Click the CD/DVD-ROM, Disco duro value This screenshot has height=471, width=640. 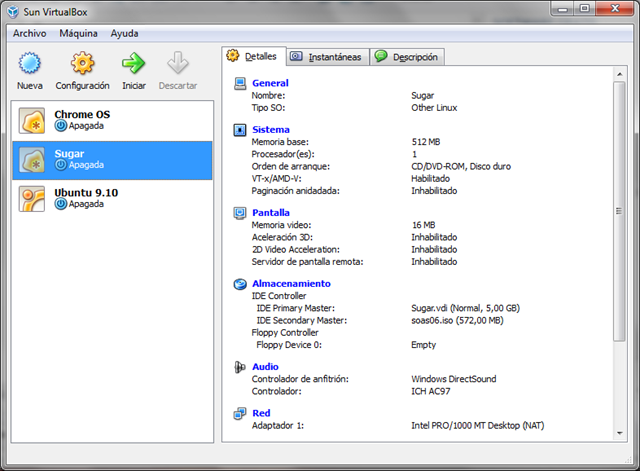(461, 167)
